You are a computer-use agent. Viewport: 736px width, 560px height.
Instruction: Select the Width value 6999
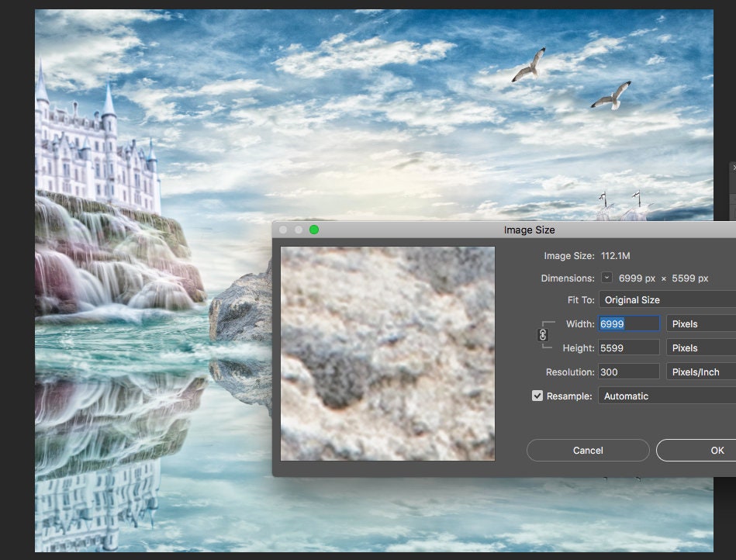(x=628, y=323)
